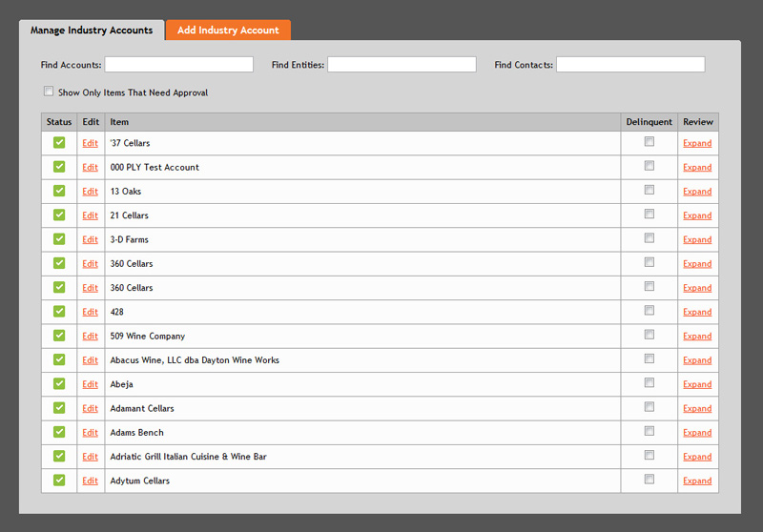This screenshot has height=532, width=763.
Task: Open the Add Industry Account tab
Action: pyautogui.click(x=228, y=31)
